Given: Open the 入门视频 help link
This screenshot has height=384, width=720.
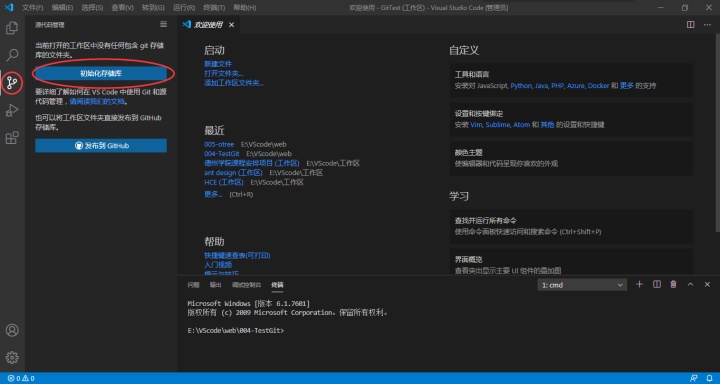Looking at the screenshot, I should click(218, 265).
